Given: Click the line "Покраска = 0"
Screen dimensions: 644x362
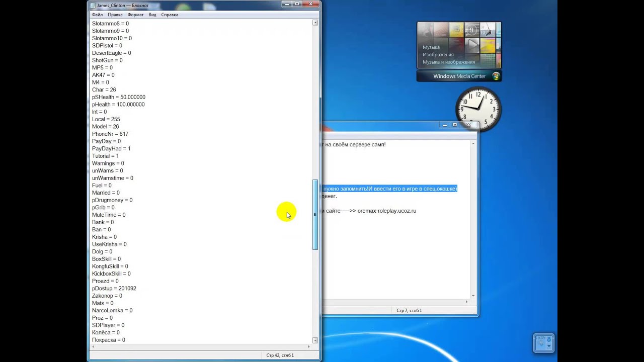Looking at the screenshot, I should (x=109, y=340).
